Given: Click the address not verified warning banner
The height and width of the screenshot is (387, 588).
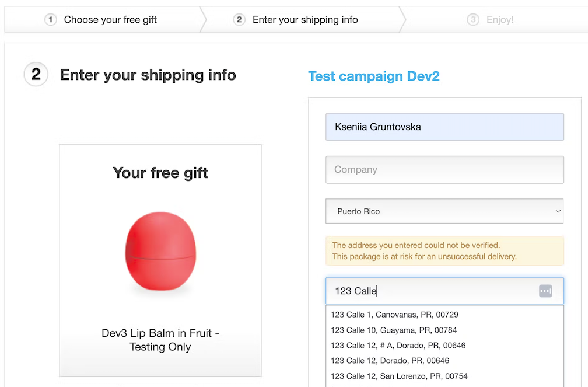Looking at the screenshot, I should pos(444,251).
